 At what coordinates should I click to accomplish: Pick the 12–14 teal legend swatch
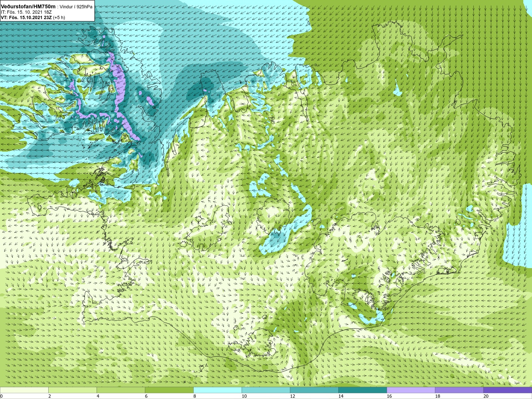coord(314,390)
